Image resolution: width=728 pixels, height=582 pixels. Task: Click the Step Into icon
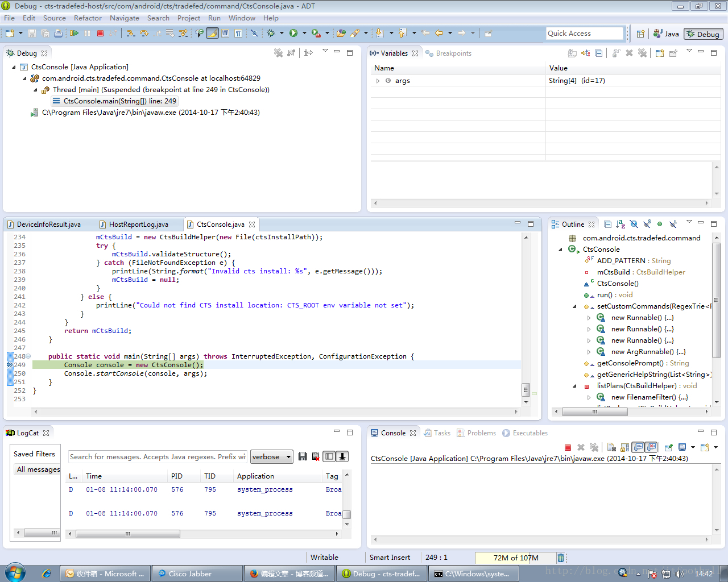point(131,34)
